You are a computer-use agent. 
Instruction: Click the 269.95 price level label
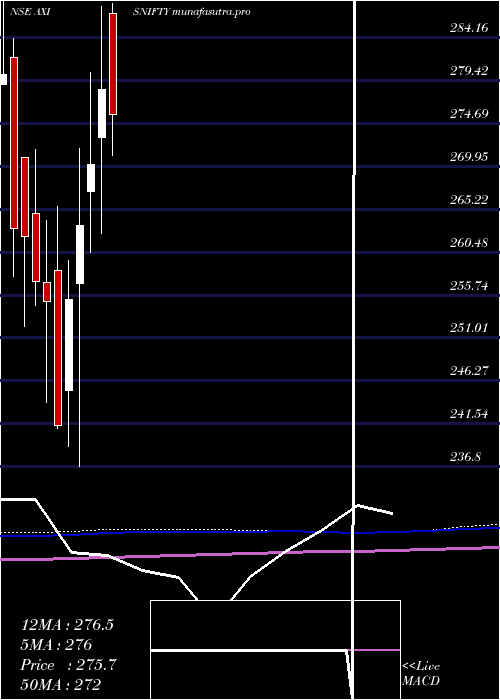tap(469, 157)
